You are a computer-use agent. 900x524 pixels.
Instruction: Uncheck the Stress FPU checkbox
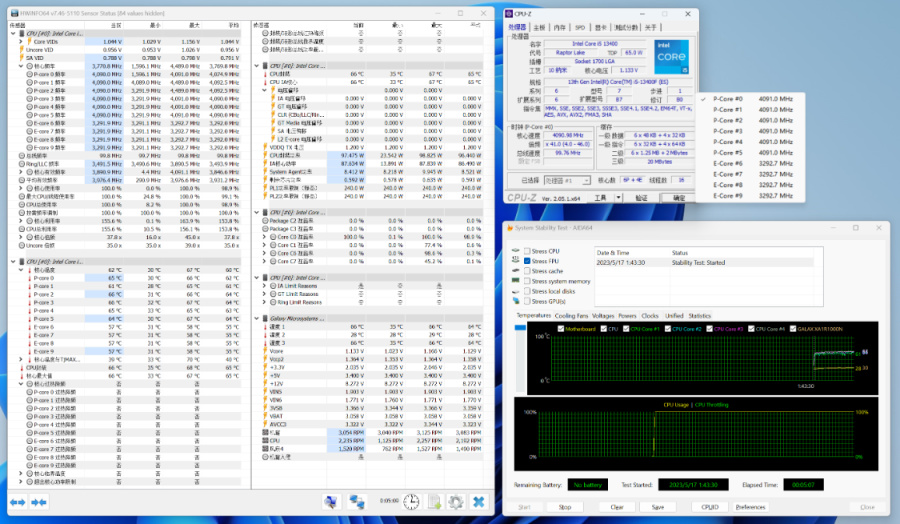click(x=528, y=261)
